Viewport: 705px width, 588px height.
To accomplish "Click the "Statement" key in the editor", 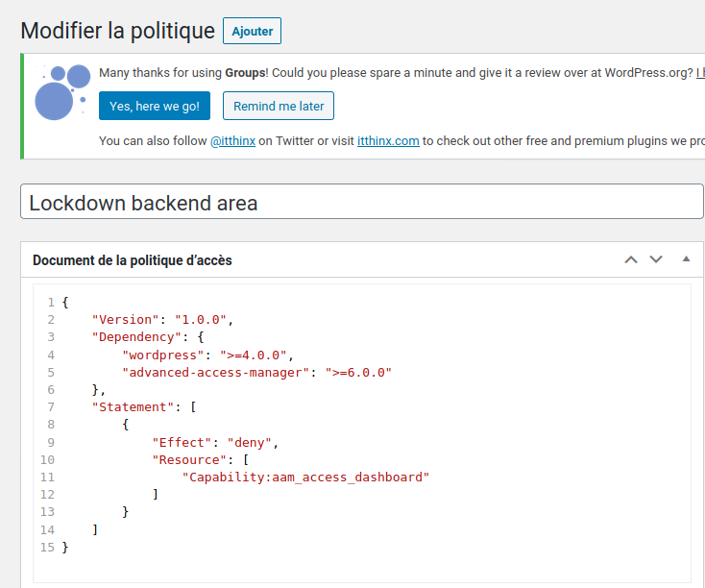I will coord(133,407).
